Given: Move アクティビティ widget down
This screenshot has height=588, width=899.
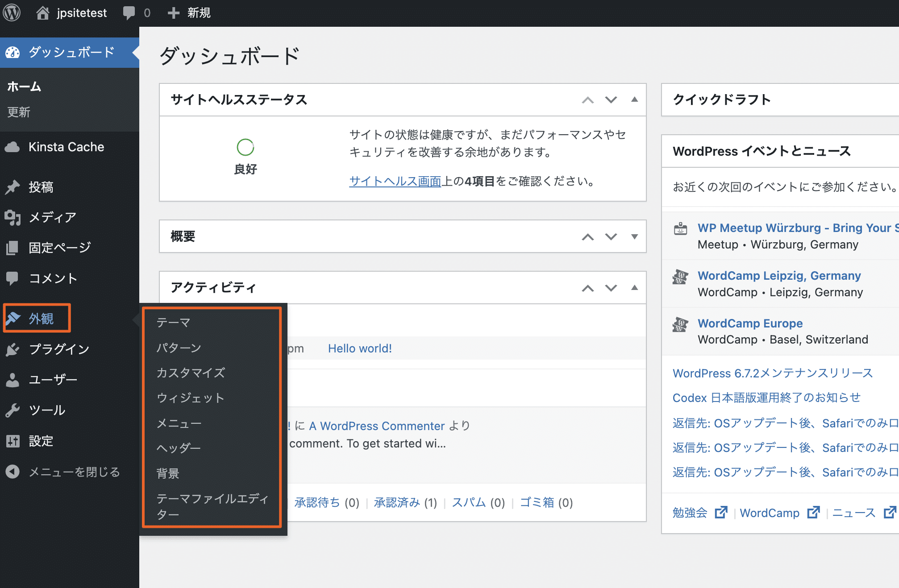Looking at the screenshot, I should tap(611, 288).
